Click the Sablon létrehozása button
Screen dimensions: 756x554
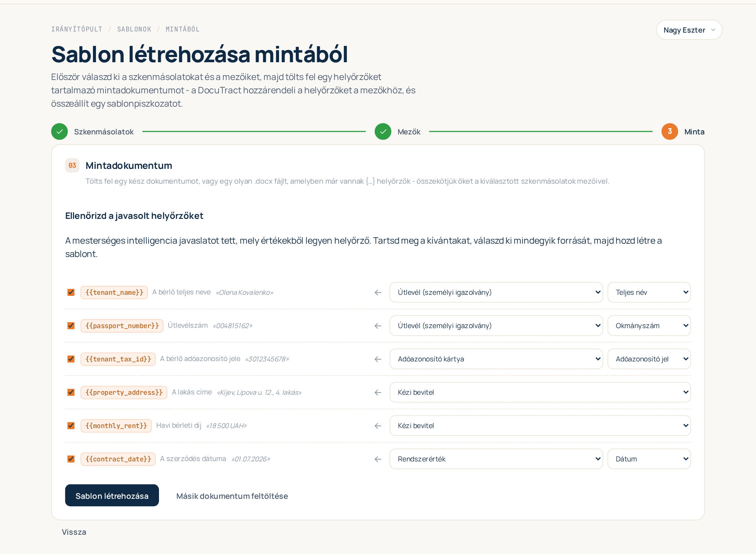point(112,495)
